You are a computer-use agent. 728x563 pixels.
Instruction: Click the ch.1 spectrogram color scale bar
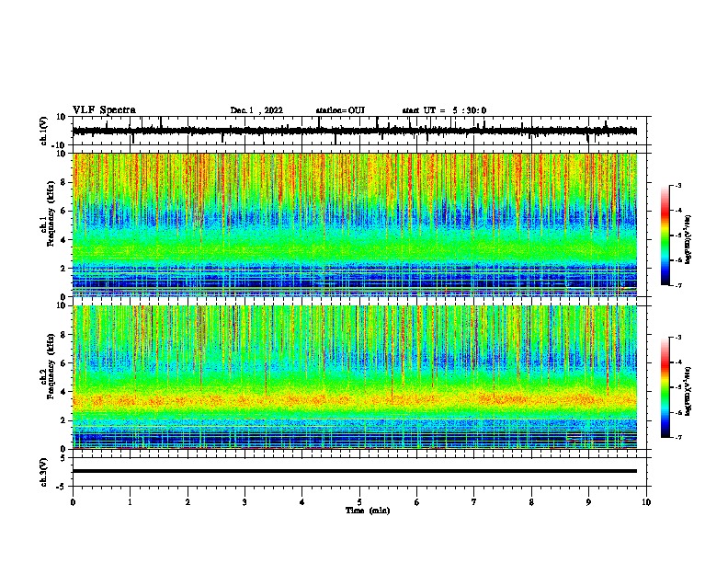click(x=665, y=236)
